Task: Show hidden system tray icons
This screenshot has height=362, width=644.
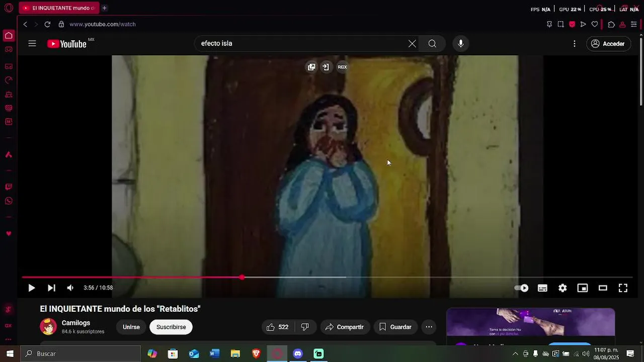Action: coord(515,354)
